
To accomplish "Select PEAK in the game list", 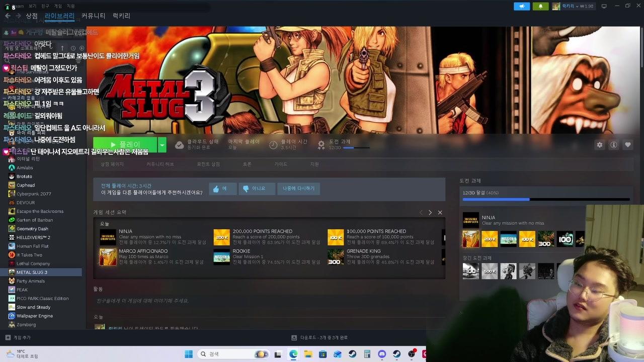I will click(22, 290).
